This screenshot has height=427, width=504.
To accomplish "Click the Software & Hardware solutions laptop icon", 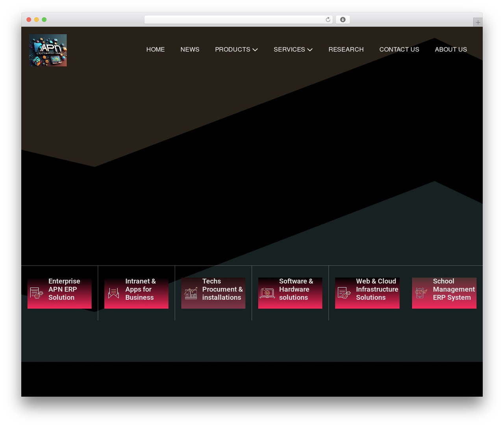I will click(267, 293).
